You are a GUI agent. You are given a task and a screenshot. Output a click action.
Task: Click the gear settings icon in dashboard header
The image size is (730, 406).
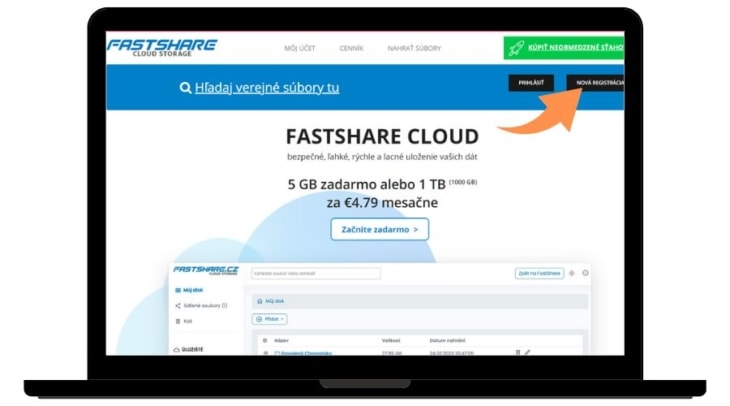pyautogui.click(x=586, y=273)
